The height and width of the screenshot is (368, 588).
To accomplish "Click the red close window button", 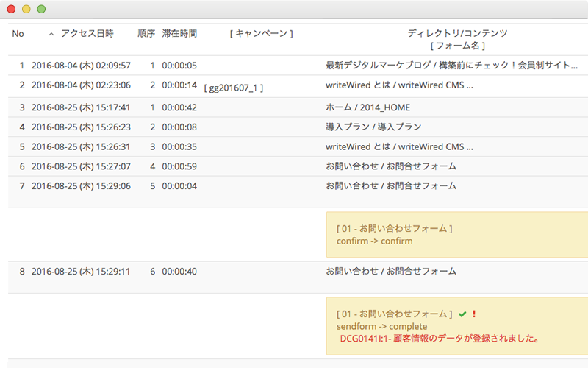I will pos(11,9).
